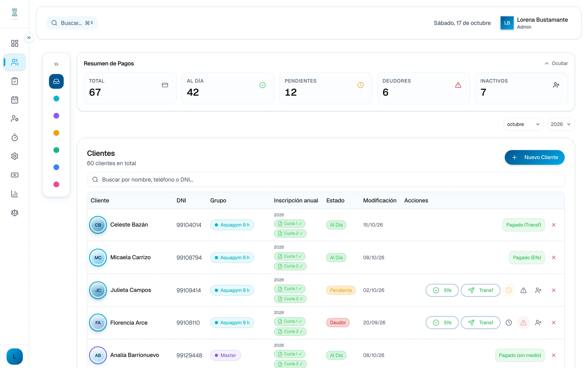Filter by the orange group dot
This screenshot has width=588, height=368.
click(56, 133)
